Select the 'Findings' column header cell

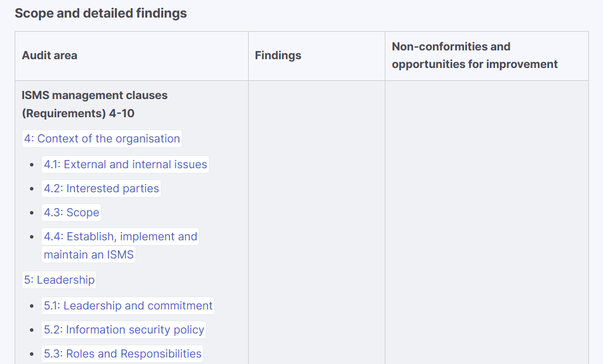pos(278,56)
